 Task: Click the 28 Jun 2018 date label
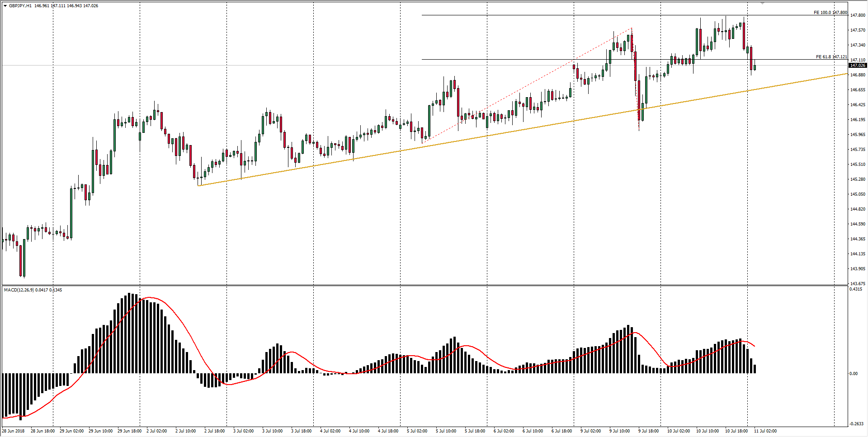pyautogui.click(x=14, y=431)
